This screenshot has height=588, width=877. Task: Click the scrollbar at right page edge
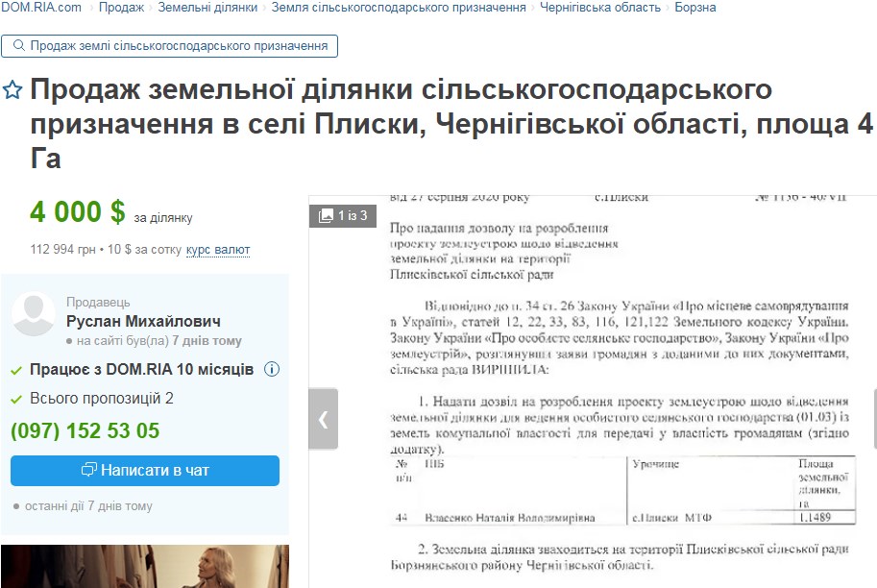pos(873,419)
